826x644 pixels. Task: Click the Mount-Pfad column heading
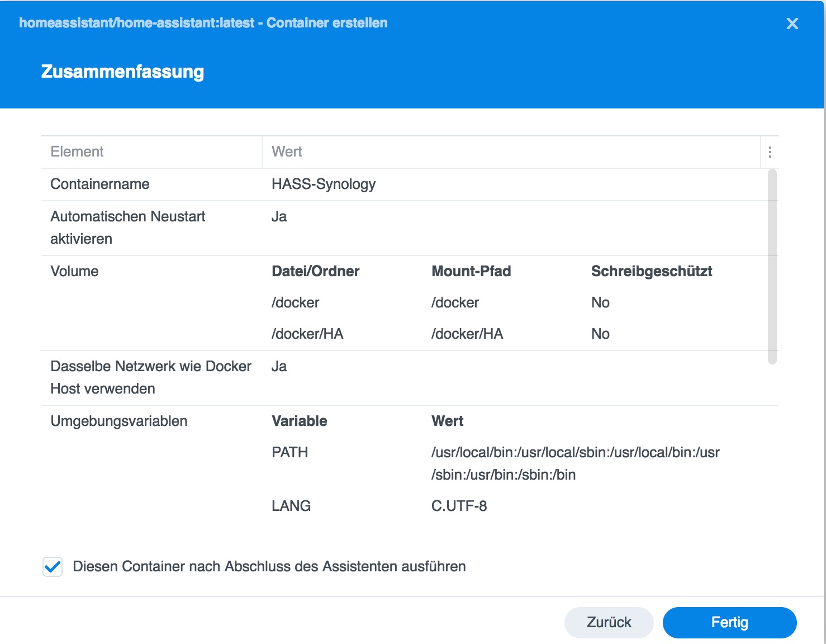(471, 272)
